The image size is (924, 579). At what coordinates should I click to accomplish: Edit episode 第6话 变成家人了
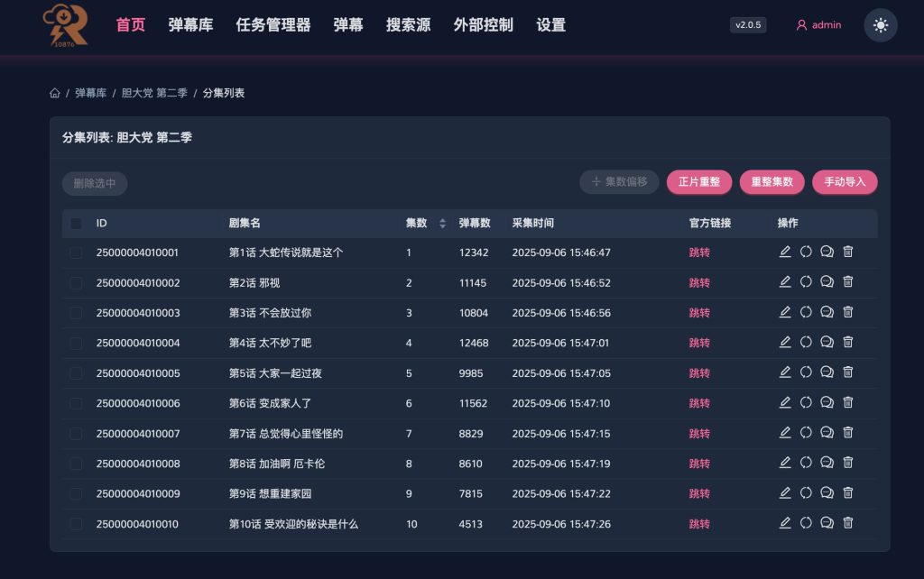[785, 403]
